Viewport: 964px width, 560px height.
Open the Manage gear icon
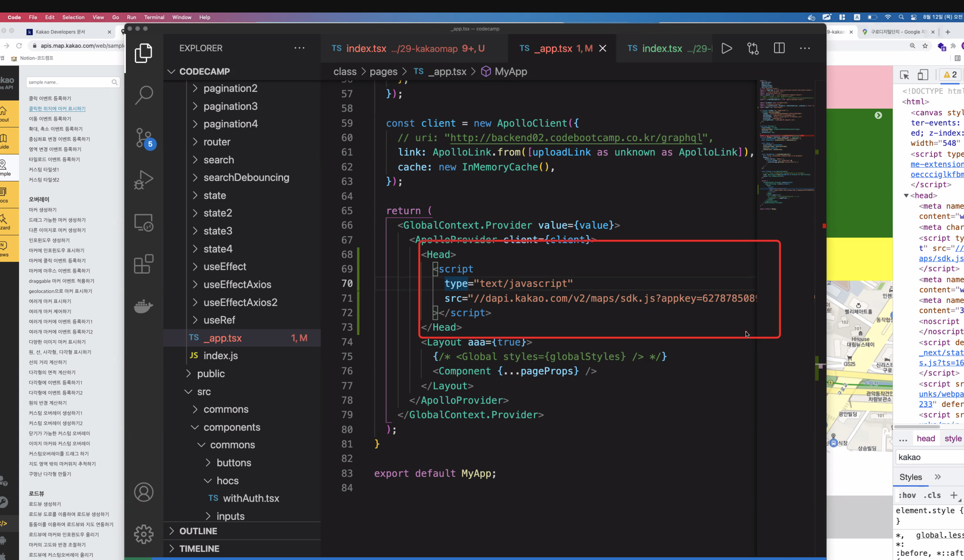pyautogui.click(x=143, y=534)
